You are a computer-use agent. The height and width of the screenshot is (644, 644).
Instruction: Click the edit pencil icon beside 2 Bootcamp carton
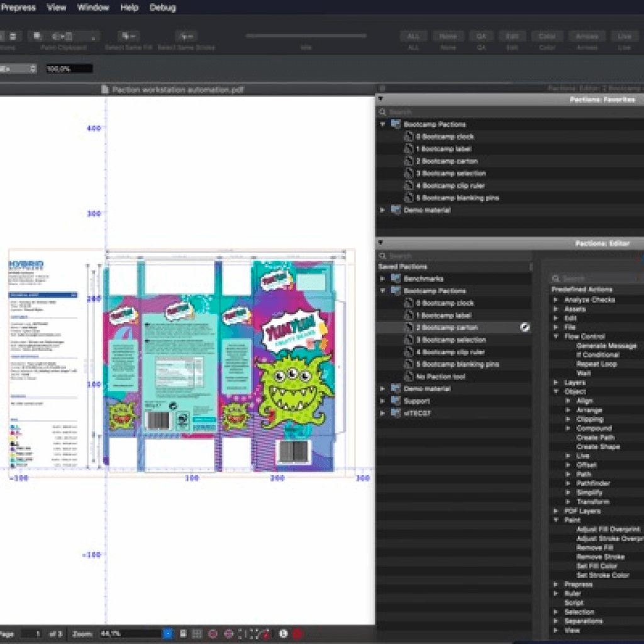pyautogui.click(x=526, y=327)
